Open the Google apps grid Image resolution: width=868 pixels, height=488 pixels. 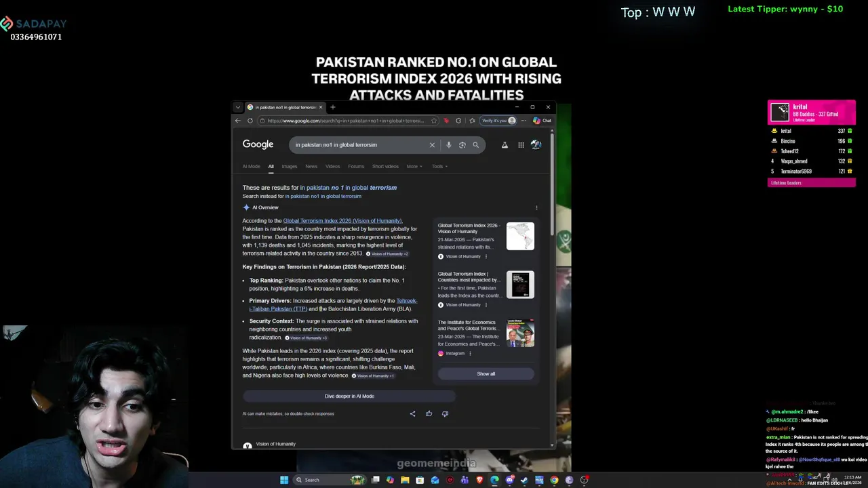(x=521, y=144)
